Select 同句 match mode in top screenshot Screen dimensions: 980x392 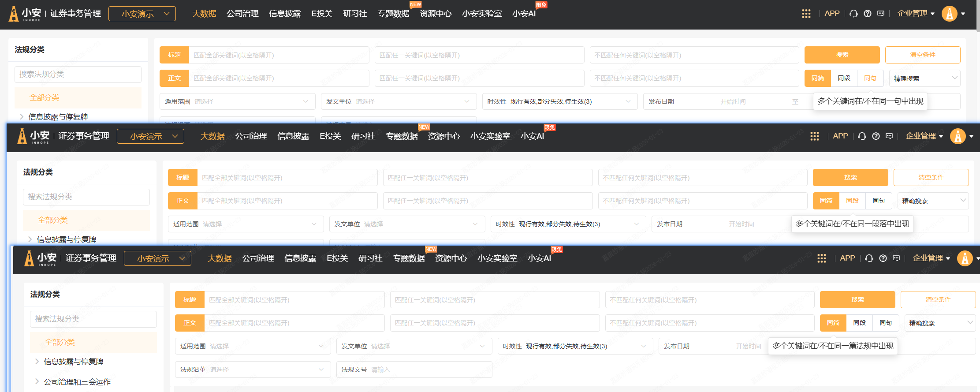(870, 78)
